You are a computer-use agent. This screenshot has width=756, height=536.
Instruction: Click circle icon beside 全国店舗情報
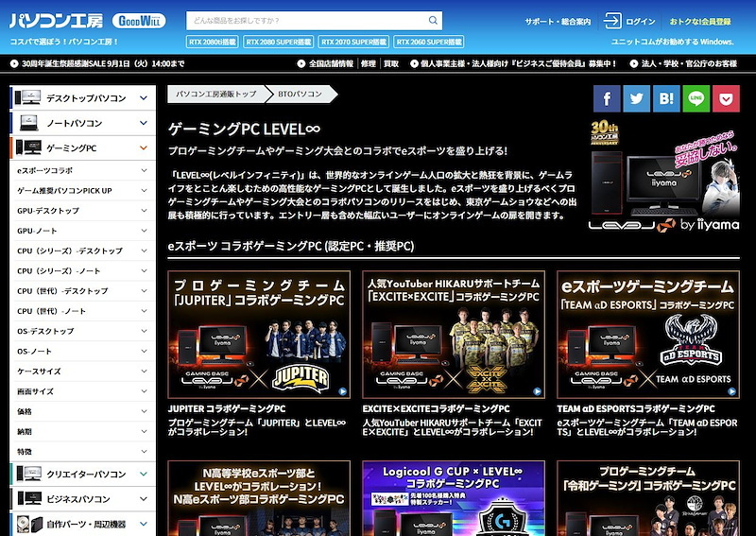coord(301,63)
